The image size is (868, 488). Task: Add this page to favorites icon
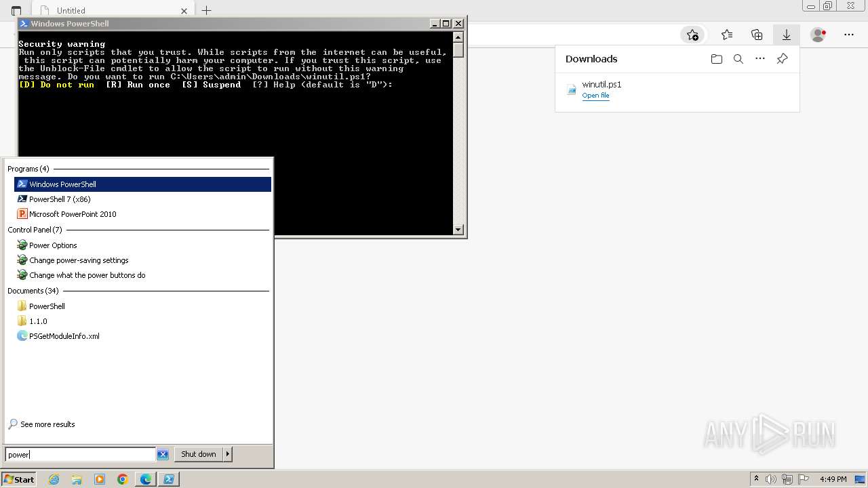tap(692, 35)
